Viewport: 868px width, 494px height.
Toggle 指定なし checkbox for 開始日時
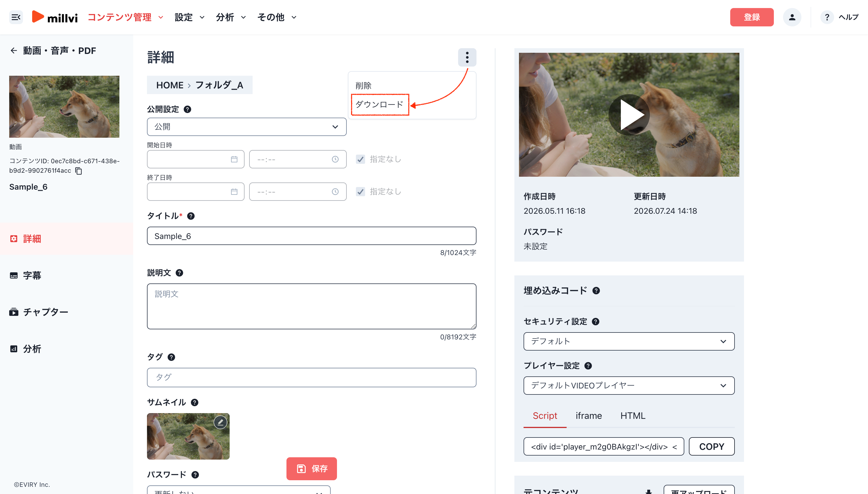coord(361,159)
